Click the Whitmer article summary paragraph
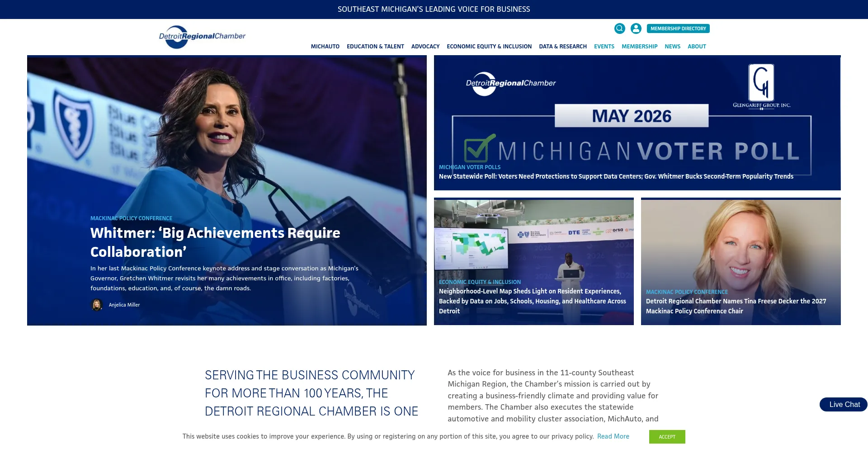This screenshot has height=449, width=868. tap(224, 279)
